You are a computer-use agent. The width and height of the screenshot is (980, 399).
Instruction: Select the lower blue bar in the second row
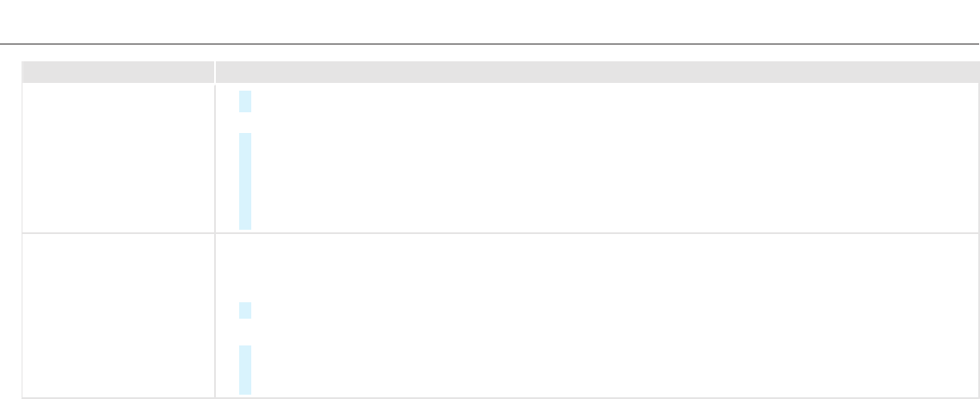pos(245,370)
